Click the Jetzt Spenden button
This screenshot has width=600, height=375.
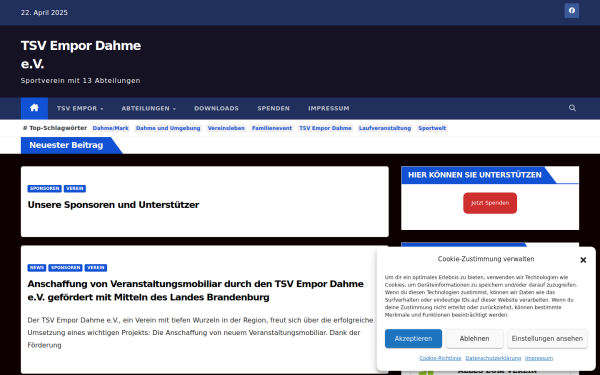pyautogui.click(x=490, y=203)
